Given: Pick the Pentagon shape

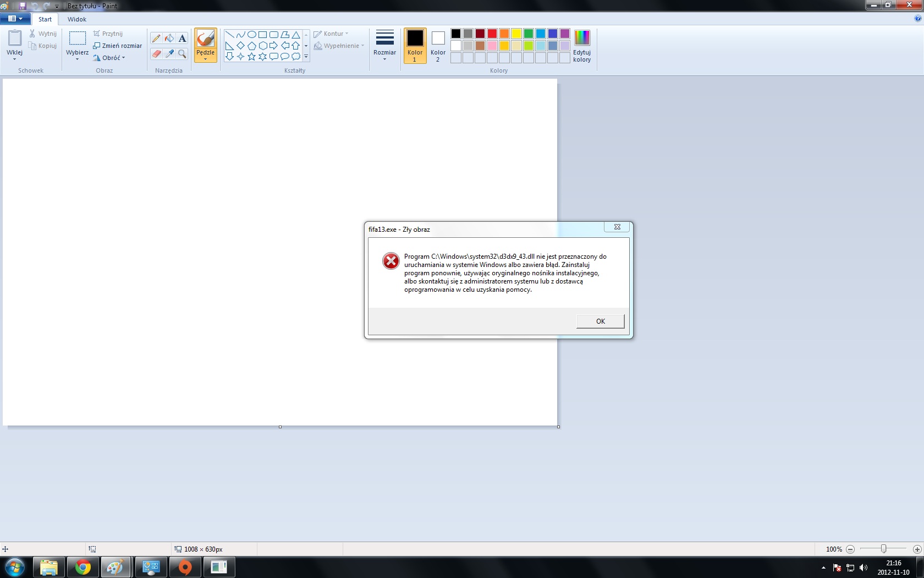Looking at the screenshot, I should [x=251, y=46].
